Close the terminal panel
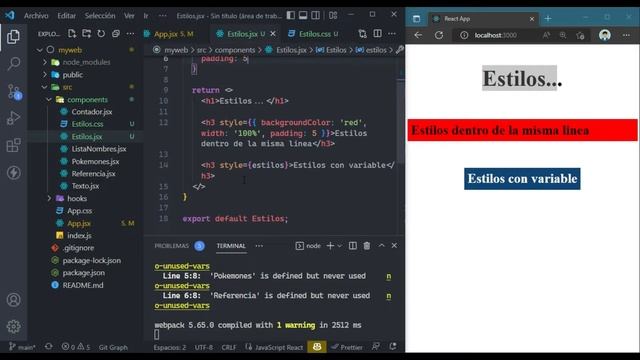The width and height of the screenshot is (640, 360). (394, 246)
